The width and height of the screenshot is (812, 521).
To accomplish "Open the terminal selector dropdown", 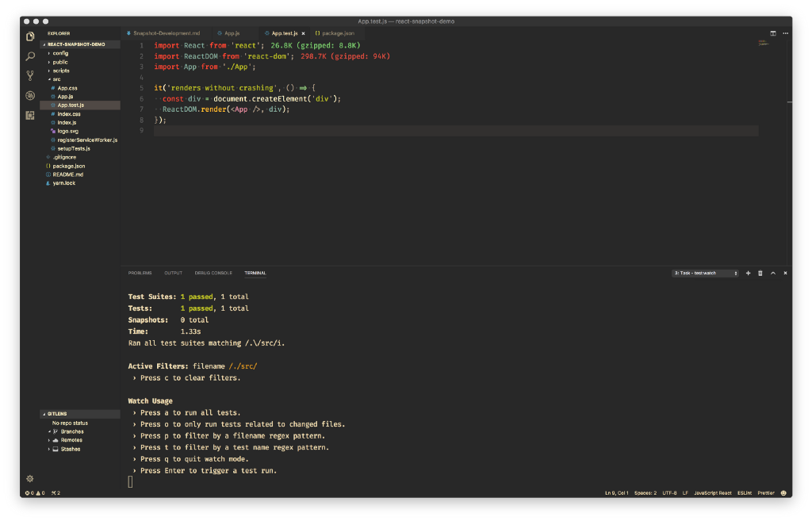I will point(705,273).
